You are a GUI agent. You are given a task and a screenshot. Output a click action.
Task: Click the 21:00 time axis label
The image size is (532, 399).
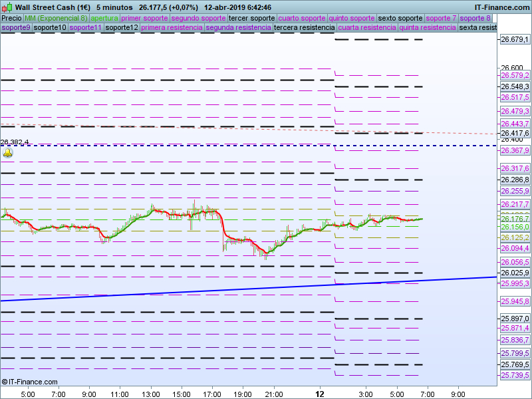[x=273, y=394]
